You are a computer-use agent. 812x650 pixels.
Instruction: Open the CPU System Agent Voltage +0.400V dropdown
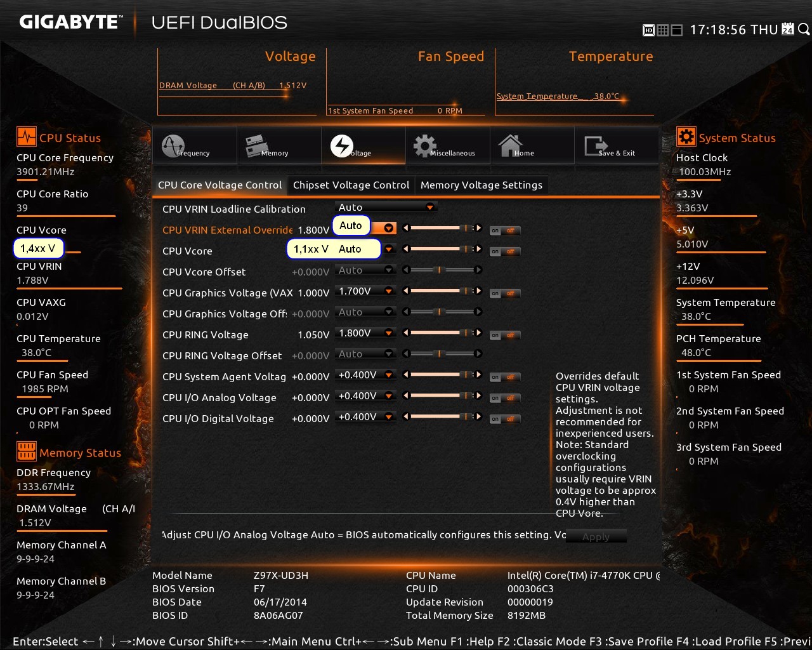click(365, 375)
